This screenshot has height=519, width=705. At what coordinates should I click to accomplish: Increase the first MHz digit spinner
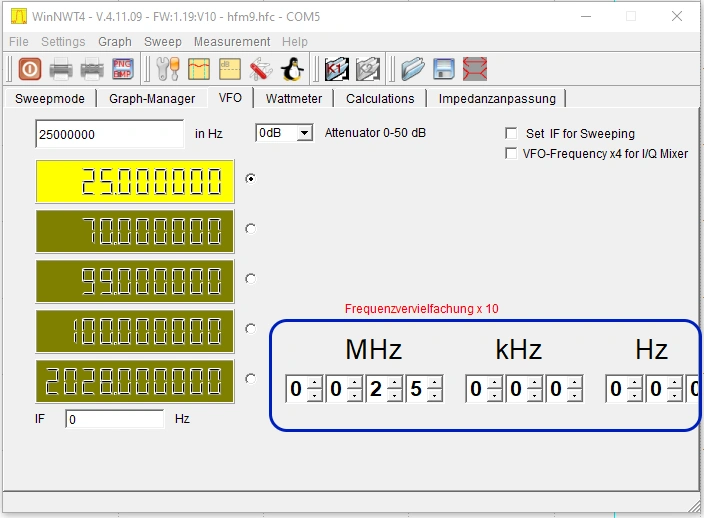[x=315, y=383]
